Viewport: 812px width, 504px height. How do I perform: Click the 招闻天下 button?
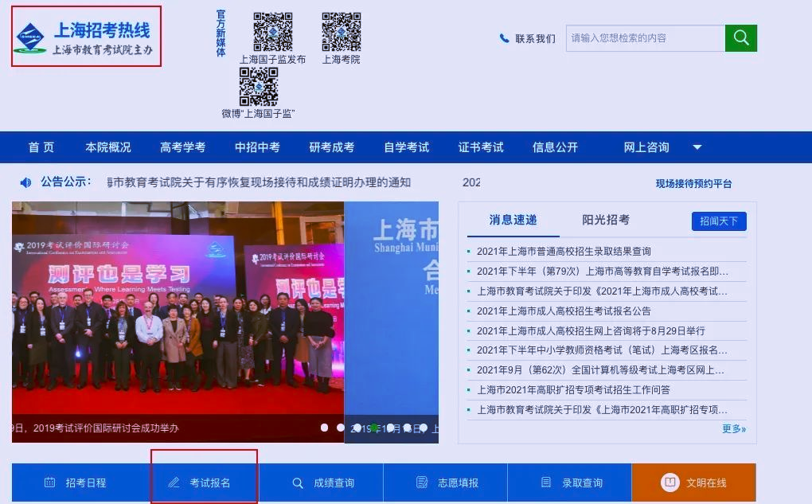pyautogui.click(x=717, y=221)
